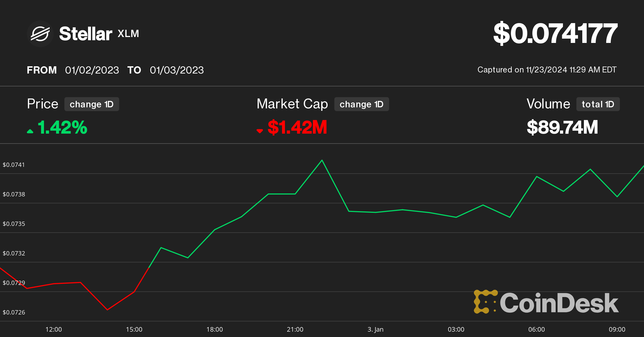Click the 'Market Cap' label
Viewport: 644px width, 337px height.
[x=292, y=104]
